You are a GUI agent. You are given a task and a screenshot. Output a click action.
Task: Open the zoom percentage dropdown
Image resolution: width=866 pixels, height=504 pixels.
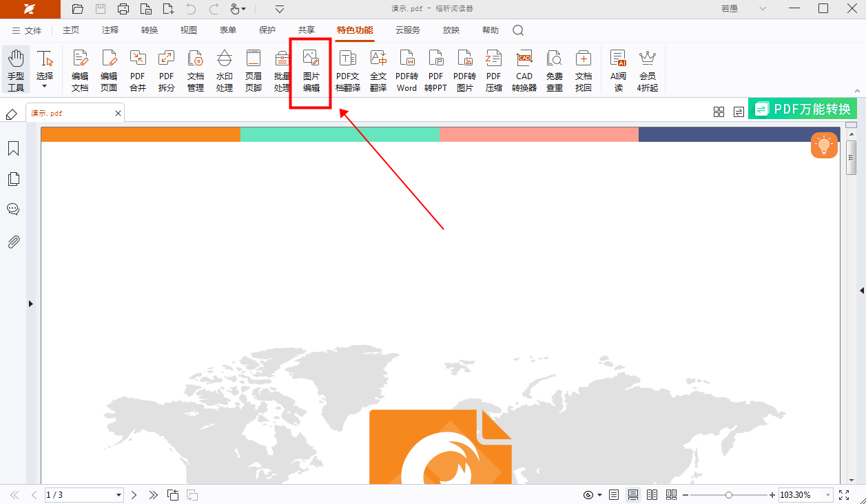coord(827,495)
